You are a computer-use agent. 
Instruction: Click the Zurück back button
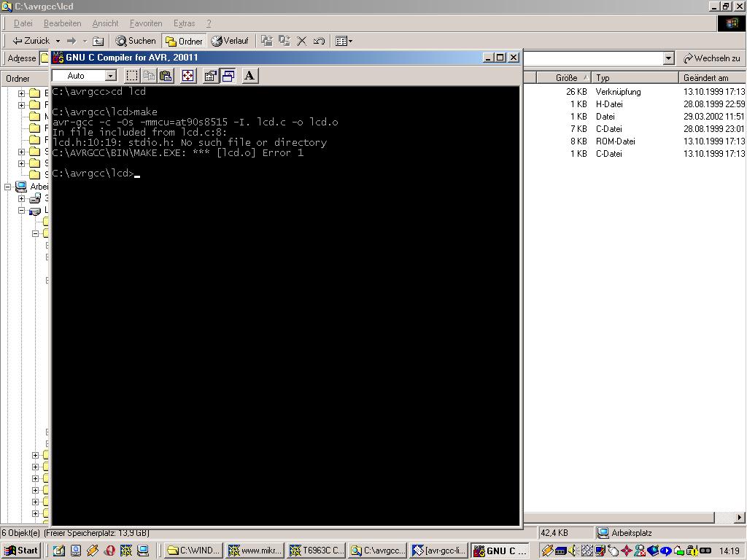[x=31, y=41]
